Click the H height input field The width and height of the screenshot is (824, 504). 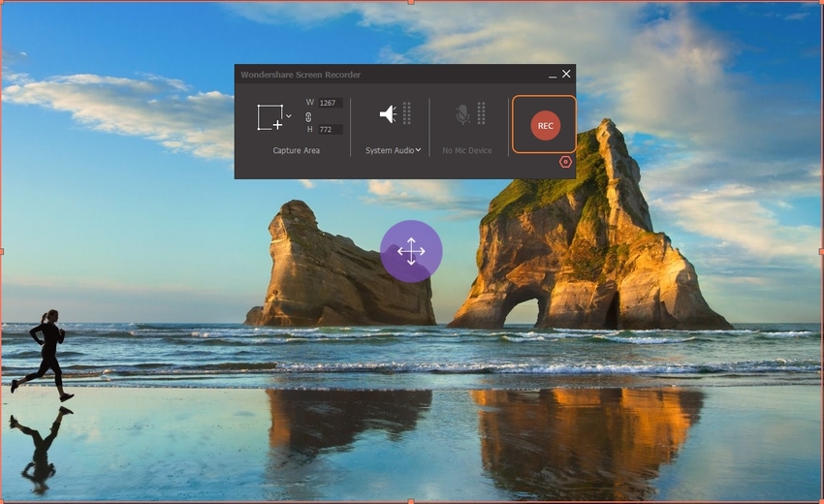pyautogui.click(x=330, y=129)
